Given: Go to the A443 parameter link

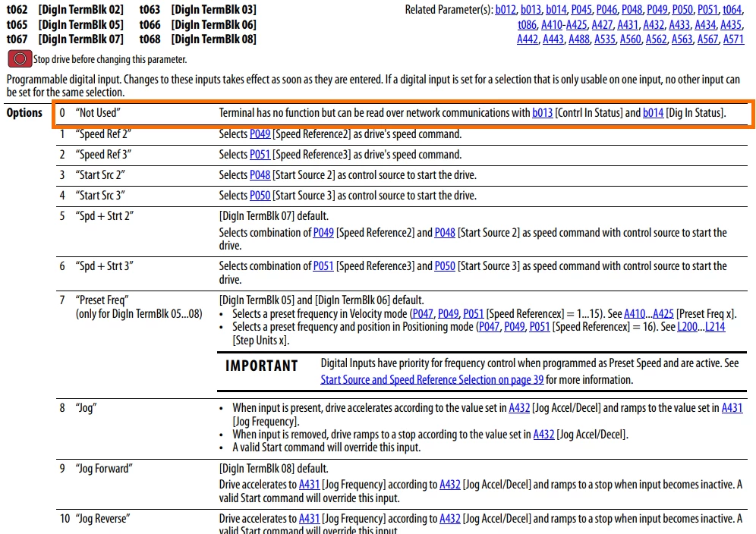Looking at the screenshot, I should point(553,39).
